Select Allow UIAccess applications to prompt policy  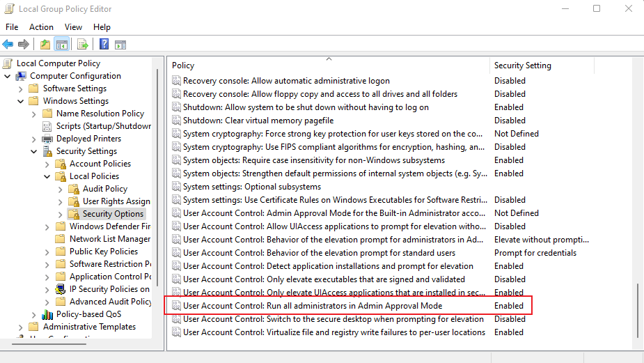(334, 226)
